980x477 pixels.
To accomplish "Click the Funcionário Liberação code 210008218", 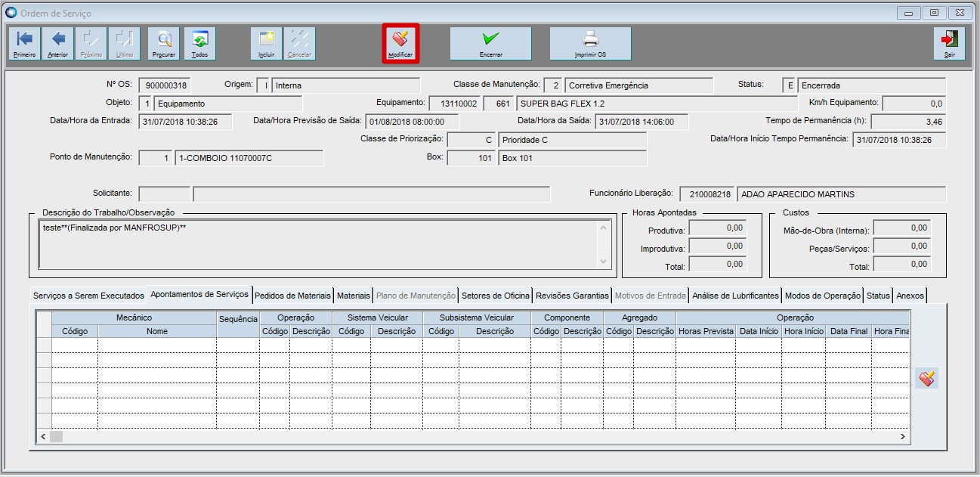I will click(706, 194).
